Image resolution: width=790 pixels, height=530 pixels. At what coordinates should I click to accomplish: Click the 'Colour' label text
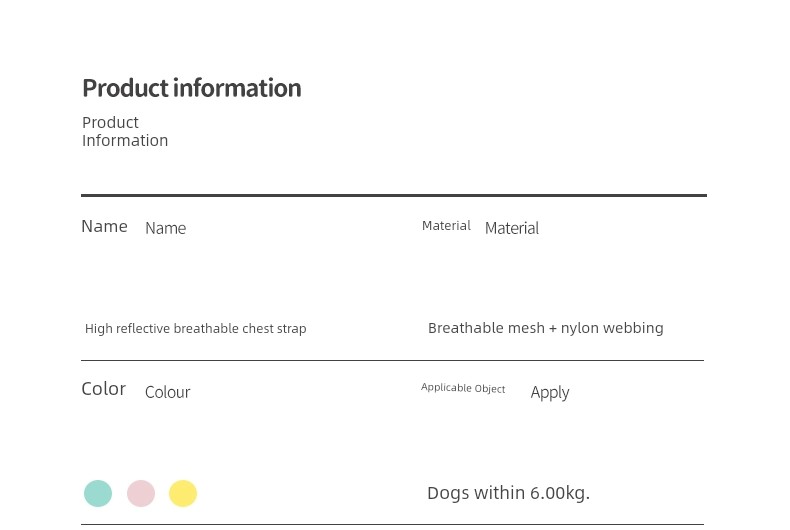click(x=167, y=392)
